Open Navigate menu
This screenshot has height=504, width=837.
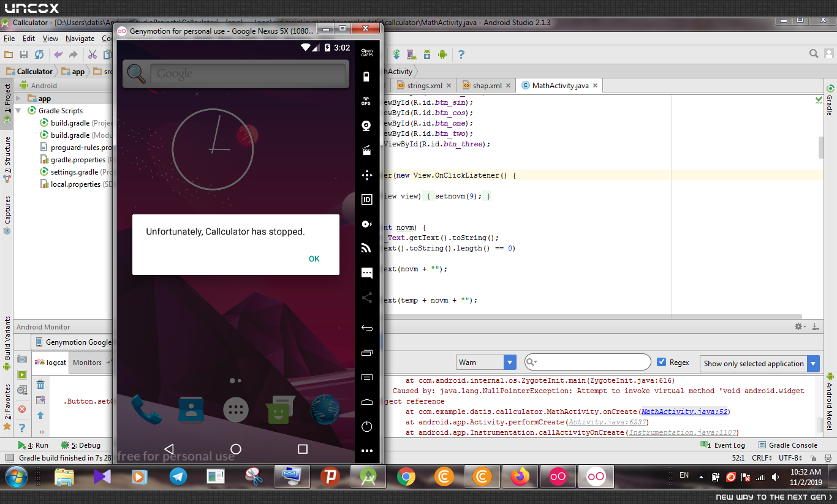pos(80,39)
